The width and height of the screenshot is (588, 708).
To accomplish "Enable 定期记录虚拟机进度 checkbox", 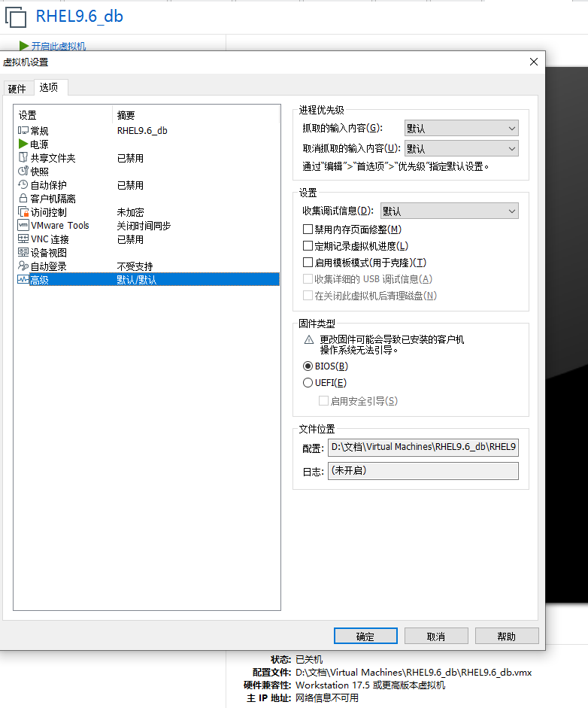I will (308, 246).
